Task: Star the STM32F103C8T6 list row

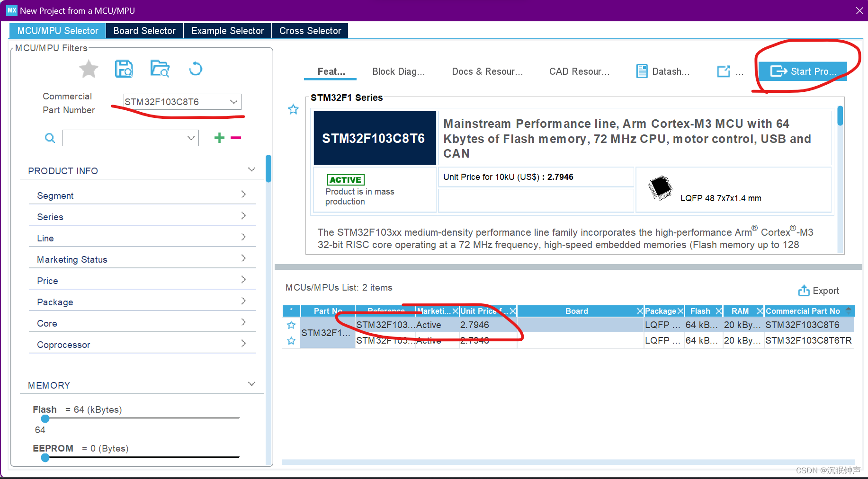Action: click(291, 325)
